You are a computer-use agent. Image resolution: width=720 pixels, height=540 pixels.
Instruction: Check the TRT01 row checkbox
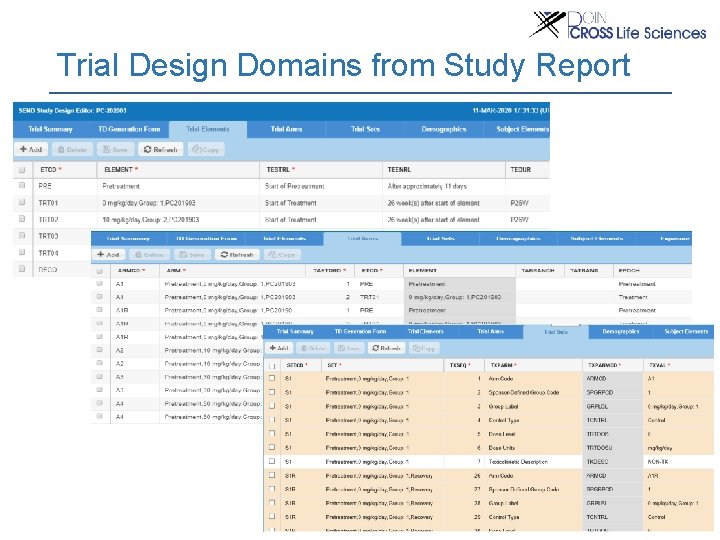click(22, 202)
